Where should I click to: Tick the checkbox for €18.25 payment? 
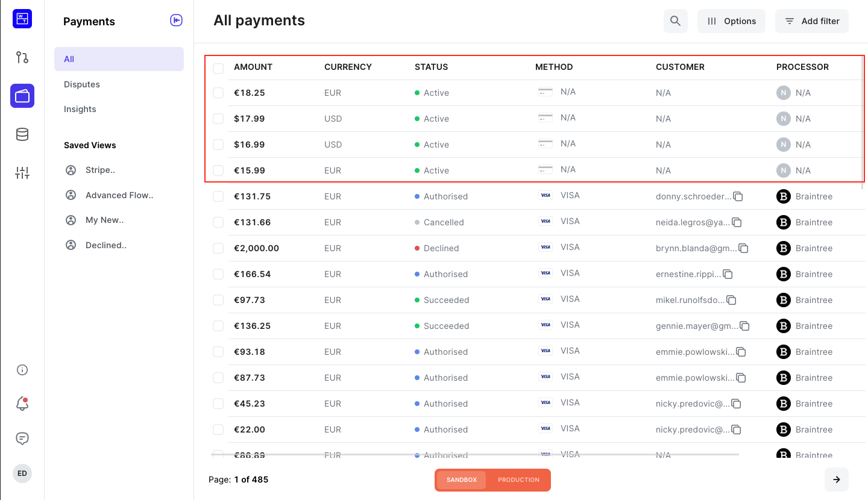(x=218, y=93)
